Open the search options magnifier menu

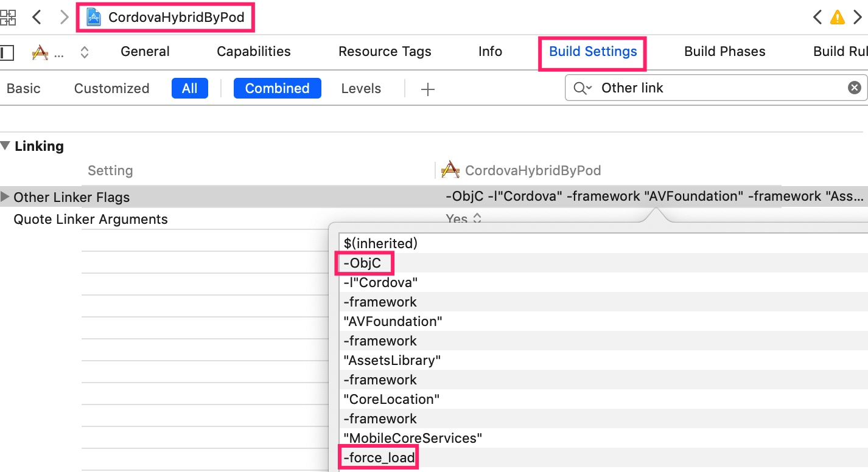(581, 88)
